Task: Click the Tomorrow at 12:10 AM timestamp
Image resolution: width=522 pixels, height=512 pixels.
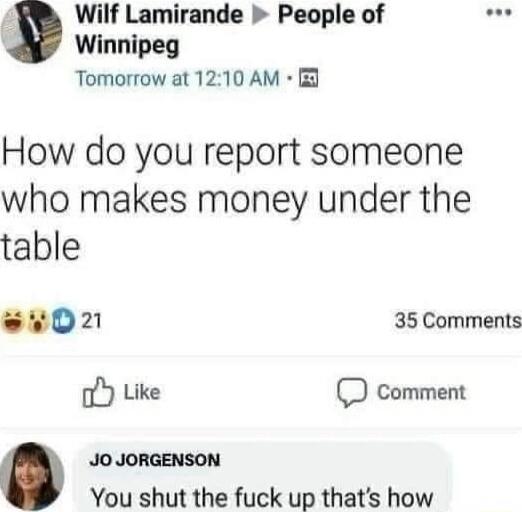Action: (x=178, y=79)
